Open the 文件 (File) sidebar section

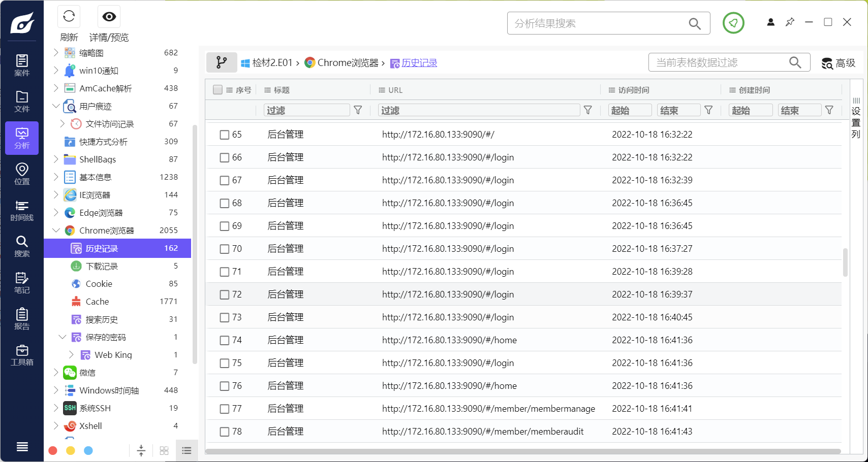22,102
